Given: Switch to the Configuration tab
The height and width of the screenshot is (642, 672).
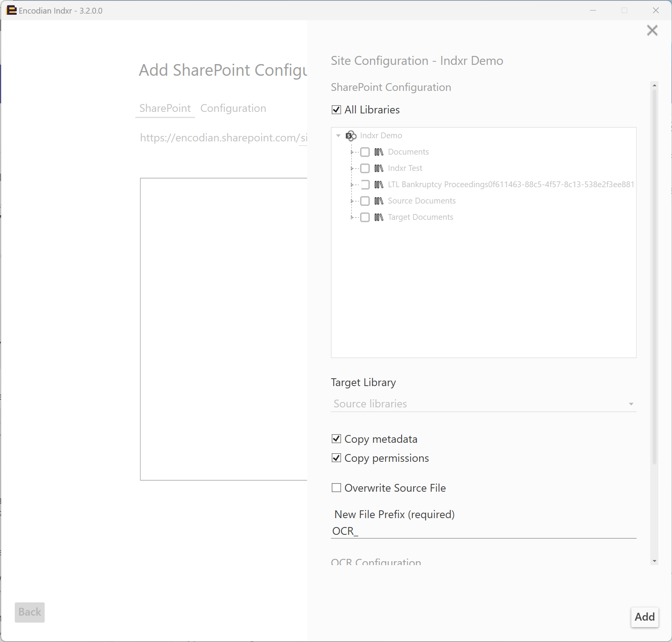Looking at the screenshot, I should (233, 108).
